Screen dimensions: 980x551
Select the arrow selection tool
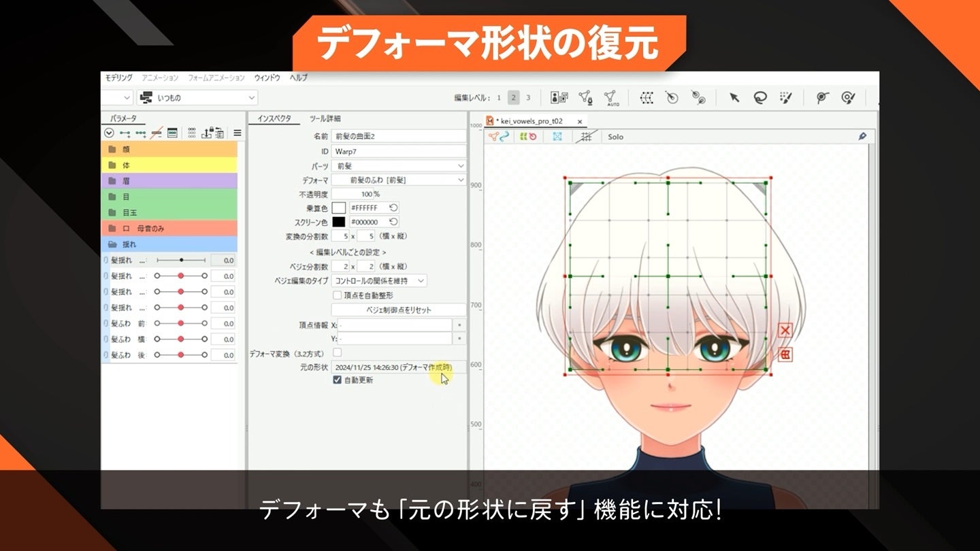[x=734, y=98]
